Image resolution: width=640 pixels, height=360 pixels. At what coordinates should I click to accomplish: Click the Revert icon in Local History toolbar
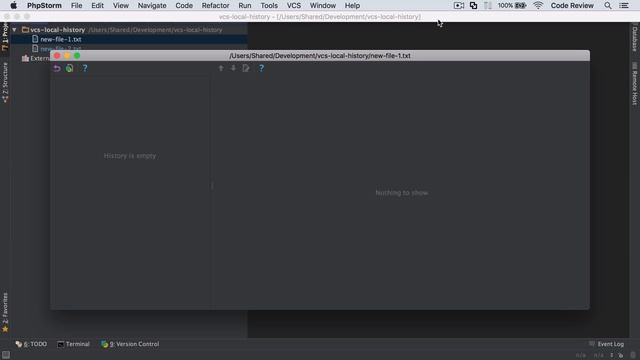click(x=57, y=68)
